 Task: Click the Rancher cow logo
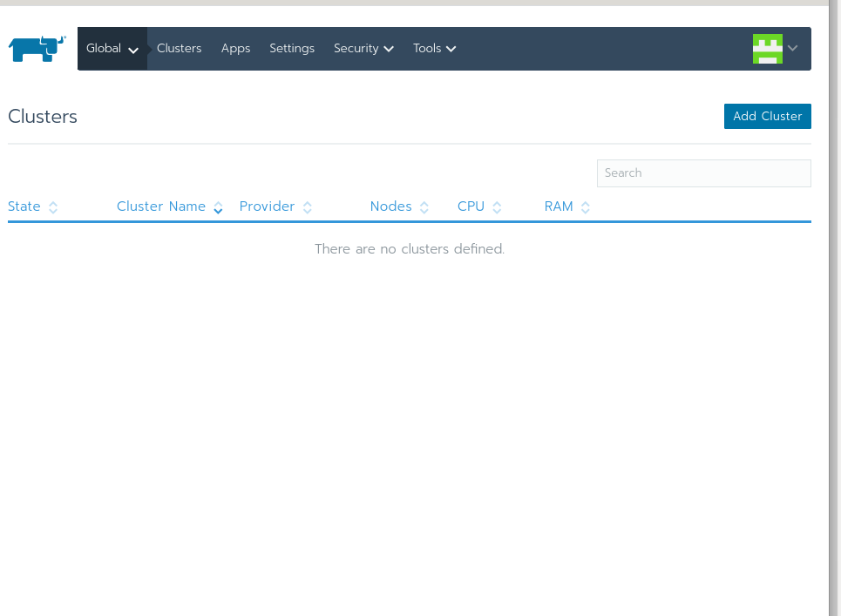pyautogui.click(x=37, y=49)
